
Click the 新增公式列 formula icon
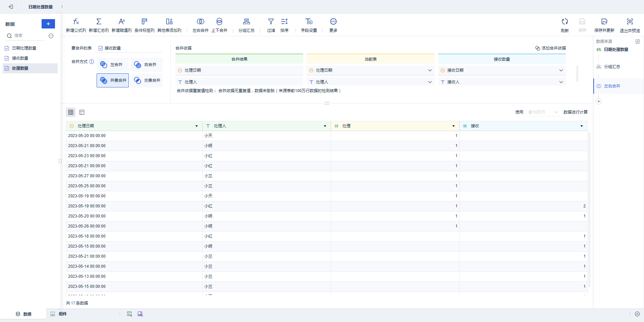[x=76, y=22]
